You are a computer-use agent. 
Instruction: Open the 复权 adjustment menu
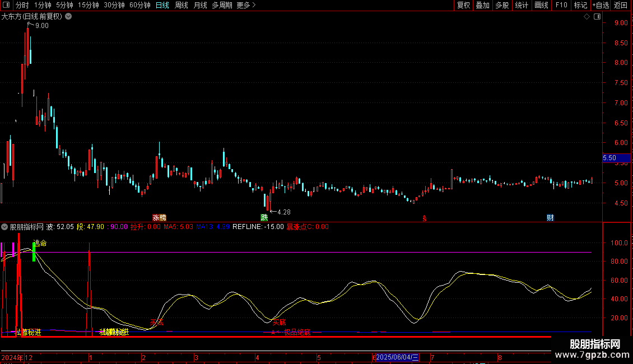[x=463, y=5]
